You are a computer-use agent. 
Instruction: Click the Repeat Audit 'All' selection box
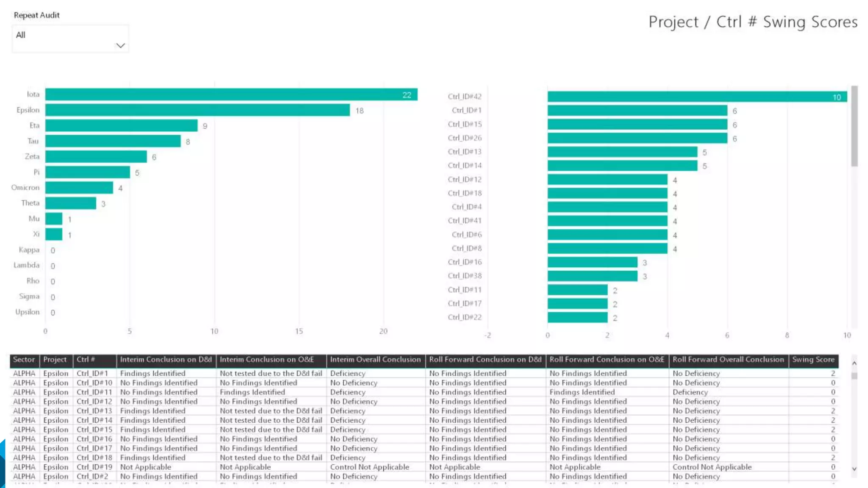pyautogui.click(x=64, y=36)
